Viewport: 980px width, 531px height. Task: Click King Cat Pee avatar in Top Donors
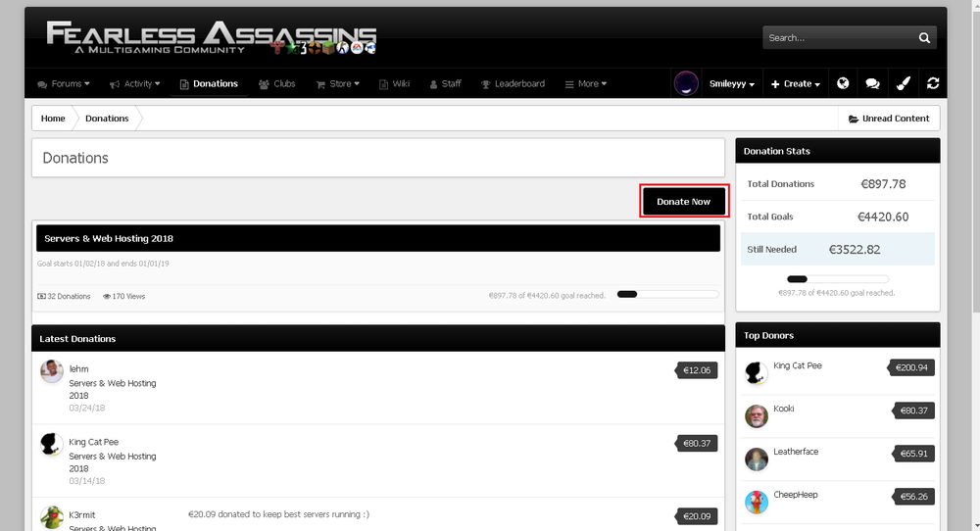(x=757, y=373)
